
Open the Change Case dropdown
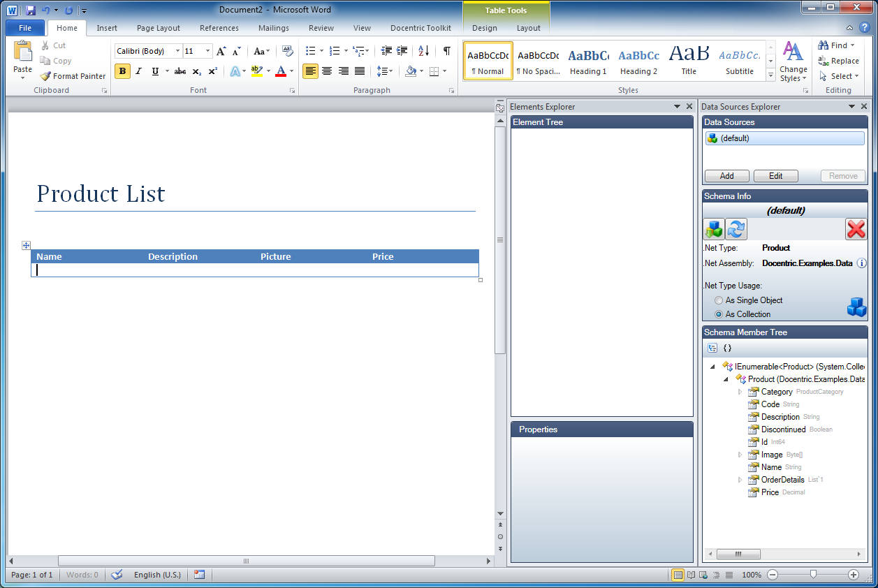click(261, 51)
